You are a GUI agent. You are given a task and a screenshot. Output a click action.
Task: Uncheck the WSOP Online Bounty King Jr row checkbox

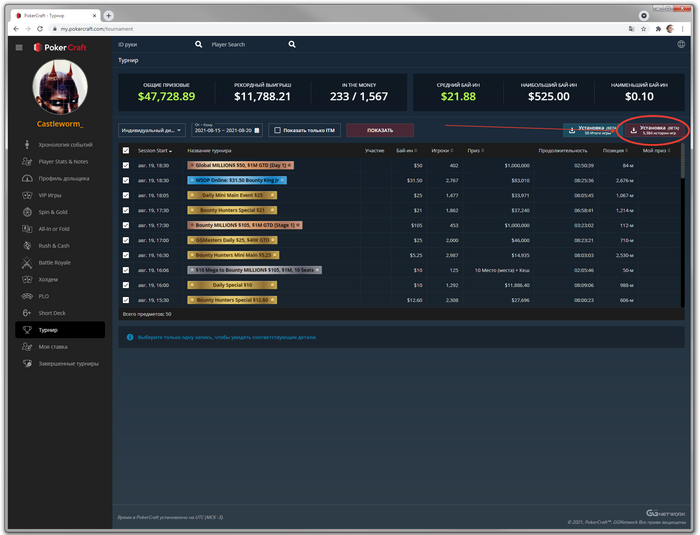(x=126, y=180)
